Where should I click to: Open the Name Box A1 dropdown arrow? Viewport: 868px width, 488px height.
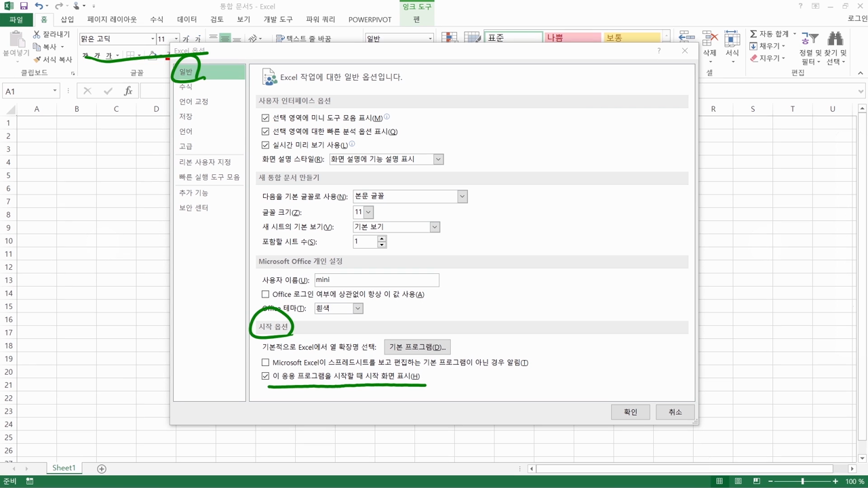pyautogui.click(x=55, y=91)
